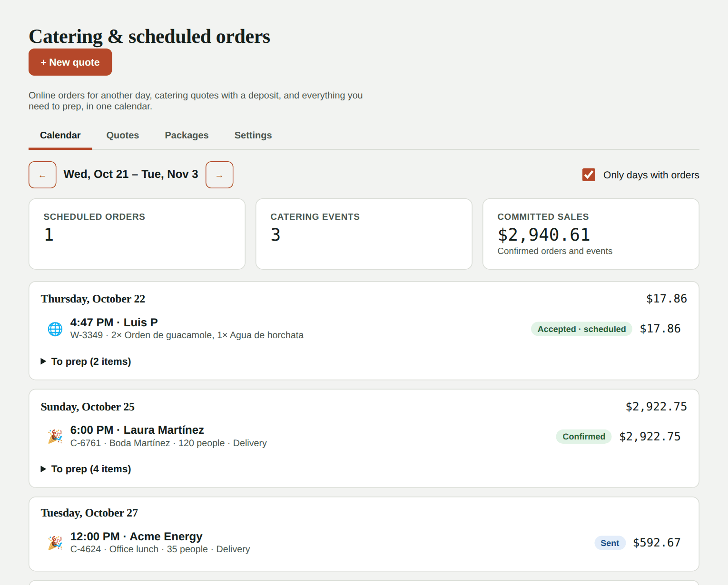Click event details line C-6761 Boda Martínez
The width and height of the screenshot is (728, 585).
168,443
